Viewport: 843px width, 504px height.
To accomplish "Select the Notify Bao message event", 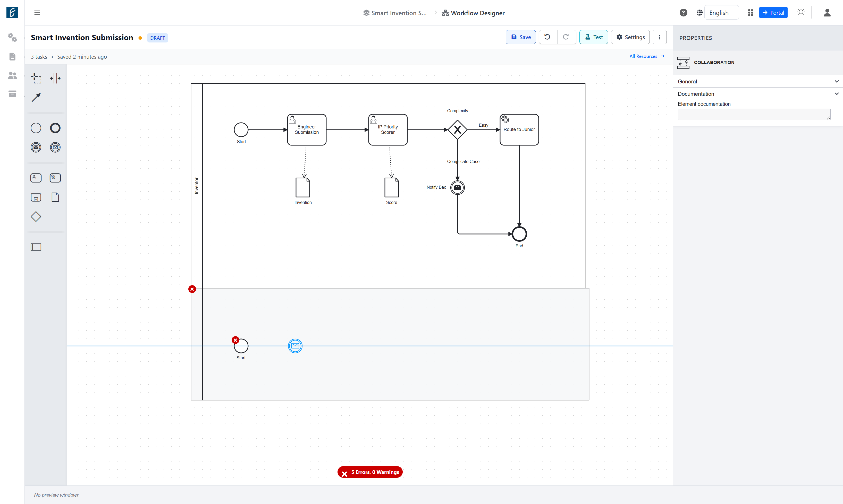I will 458,187.
